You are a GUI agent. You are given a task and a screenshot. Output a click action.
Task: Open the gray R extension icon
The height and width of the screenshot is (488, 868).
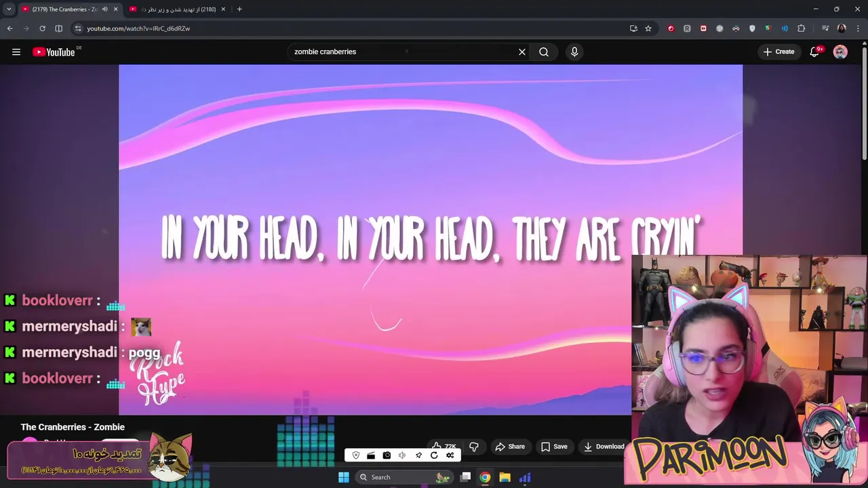[687, 28]
